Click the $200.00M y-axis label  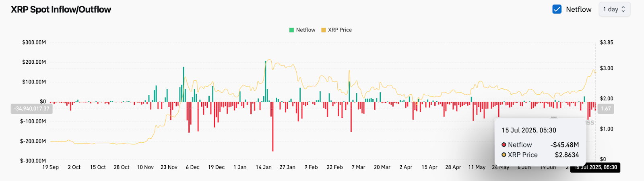[x=34, y=62]
